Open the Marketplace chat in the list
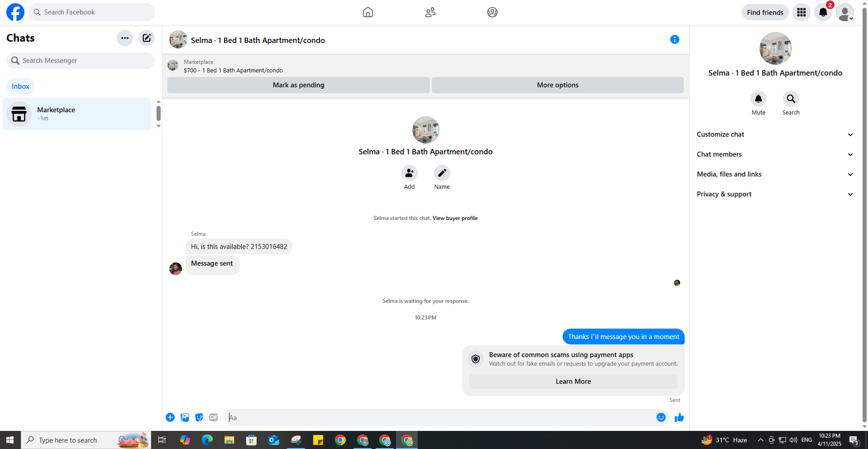Viewport: 868px width, 449px height. (77, 114)
